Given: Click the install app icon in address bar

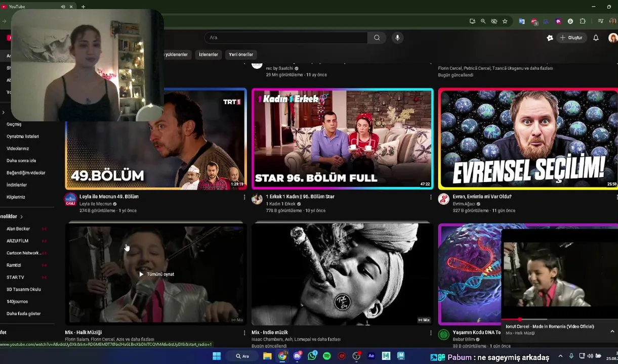Looking at the screenshot, I should [472, 21].
